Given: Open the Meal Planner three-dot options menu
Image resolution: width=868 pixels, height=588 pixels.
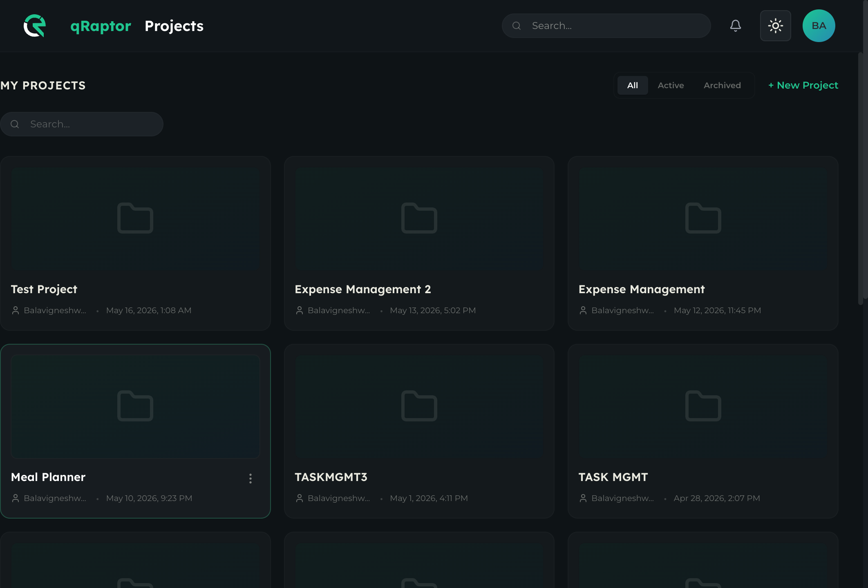Looking at the screenshot, I should 251,478.
